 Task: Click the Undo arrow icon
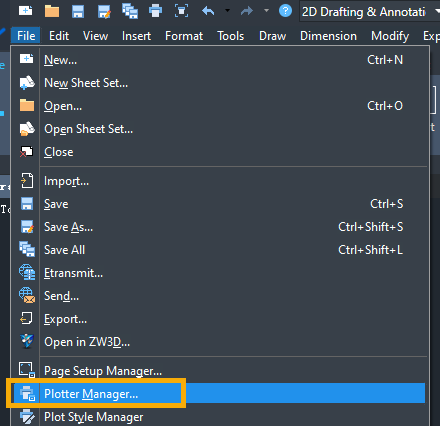[x=208, y=11]
